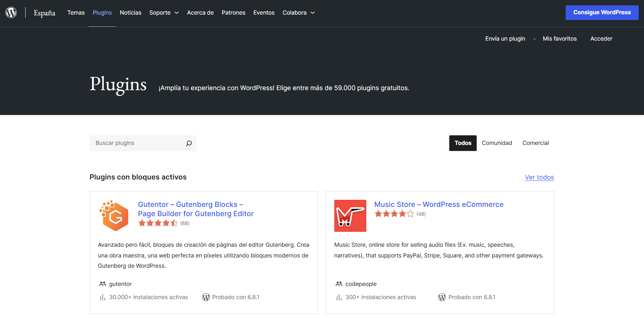
Task: Open the Music Store plugin icon
Action: 350,216
